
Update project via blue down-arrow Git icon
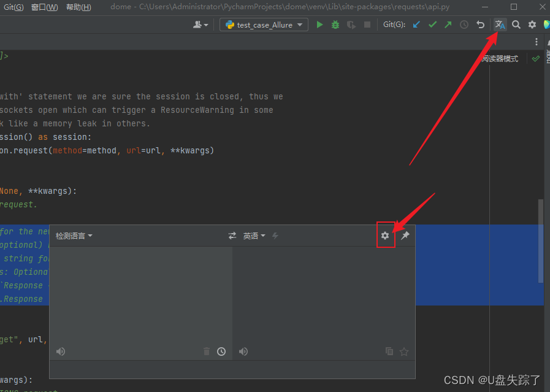coord(416,25)
